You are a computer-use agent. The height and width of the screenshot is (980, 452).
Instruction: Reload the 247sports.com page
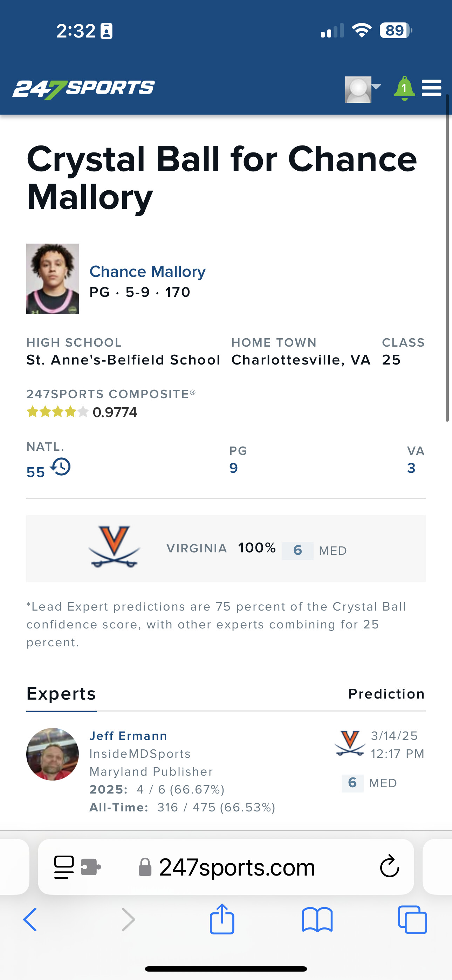(390, 867)
